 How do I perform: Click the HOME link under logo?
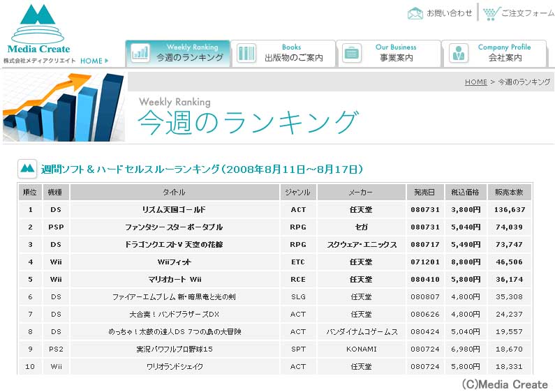[91, 61]
